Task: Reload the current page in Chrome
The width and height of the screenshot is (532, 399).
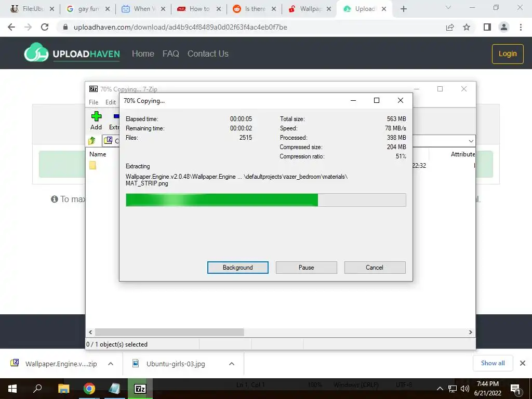Action: [x=45, y=27]
